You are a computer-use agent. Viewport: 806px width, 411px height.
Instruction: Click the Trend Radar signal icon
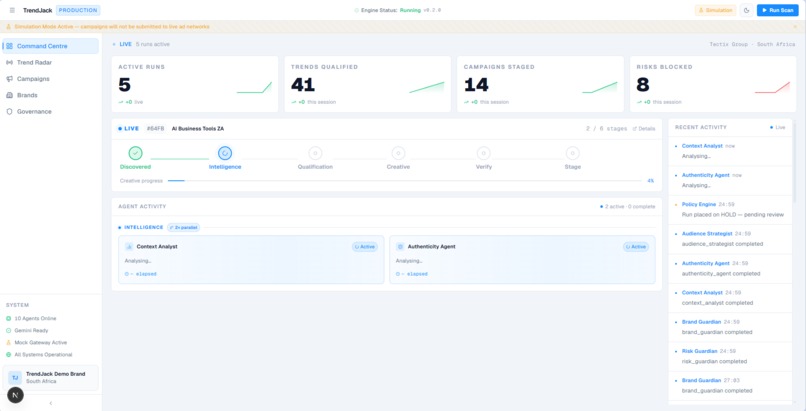9,63
